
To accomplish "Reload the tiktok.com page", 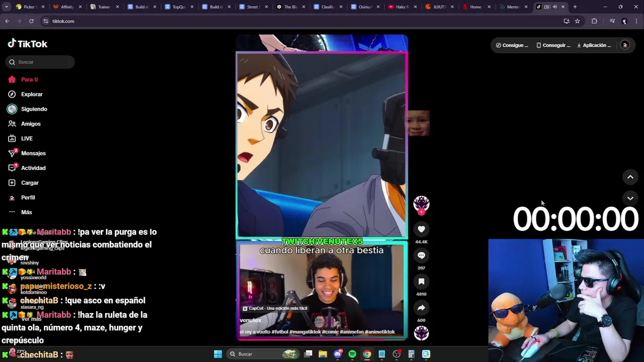I will (31, 21).
